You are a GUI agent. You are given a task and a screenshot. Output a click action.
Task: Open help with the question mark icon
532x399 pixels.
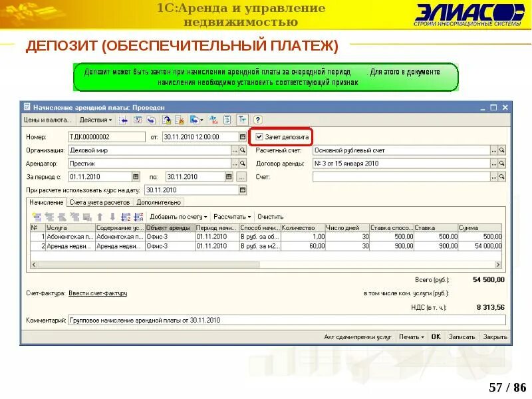[258, 120]
